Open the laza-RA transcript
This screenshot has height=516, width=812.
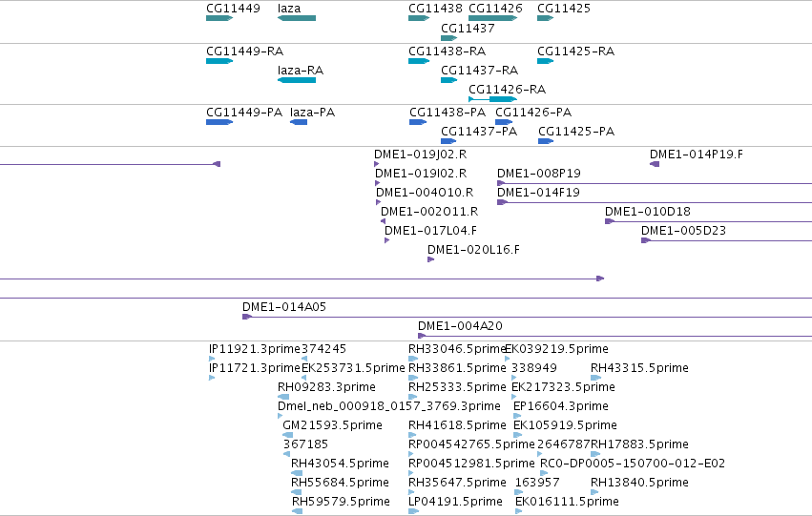pos(301,71)
